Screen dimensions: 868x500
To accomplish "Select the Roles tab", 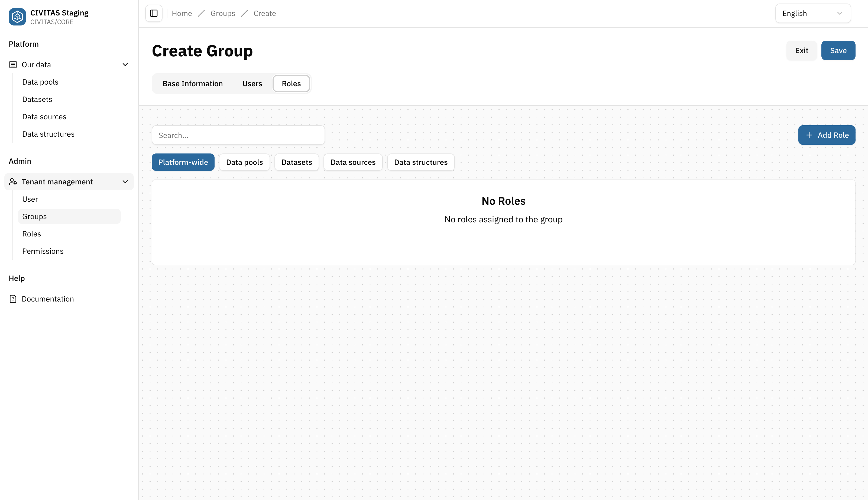I will click(291, 84).
